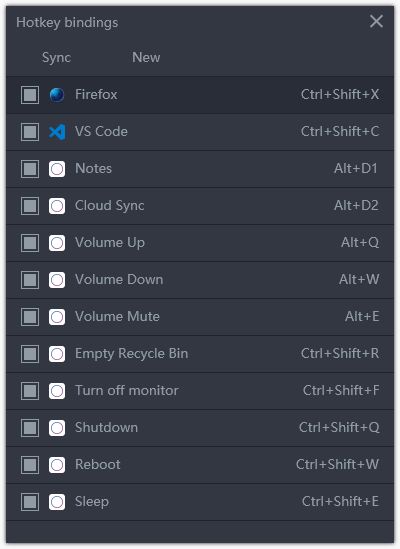Select the Ctrl+Shift+Q Shutdown shortcut
This screenshot has width=400, height=549.
[339, 428]
